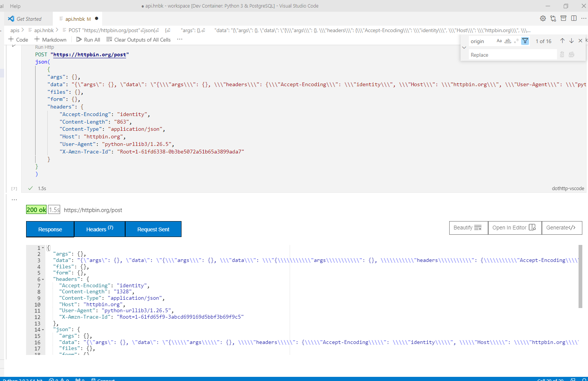
Task: Click the "User-Agent" line in request cell
Action: pos(117,144)
